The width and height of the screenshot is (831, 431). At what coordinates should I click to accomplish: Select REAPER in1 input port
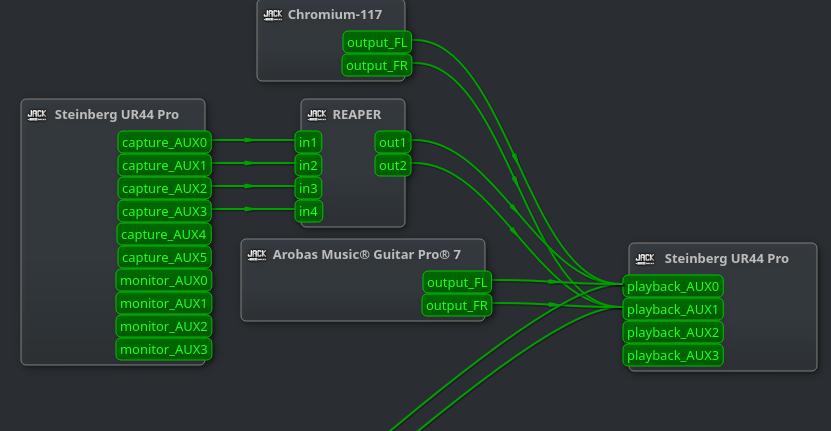308,143
